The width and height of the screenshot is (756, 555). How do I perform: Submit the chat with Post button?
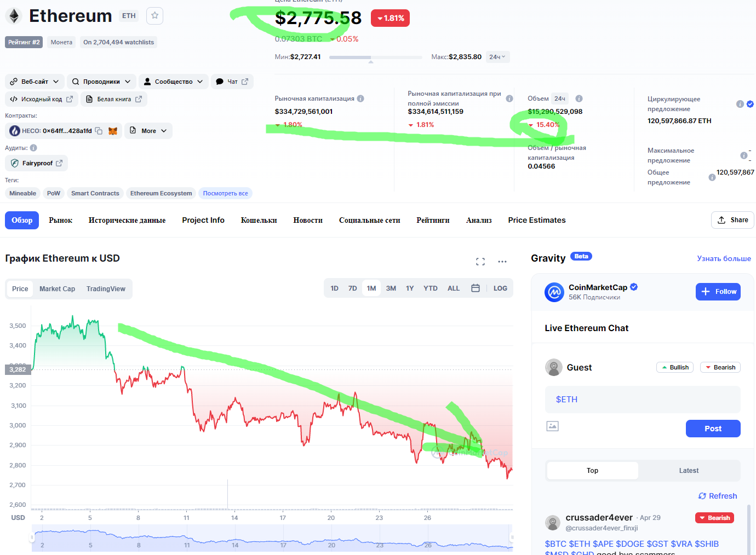pos(713,429)
